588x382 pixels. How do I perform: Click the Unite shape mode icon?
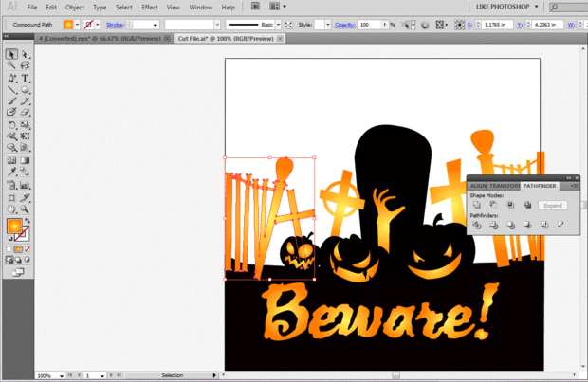pyautogui.click(x=476, y=205)
